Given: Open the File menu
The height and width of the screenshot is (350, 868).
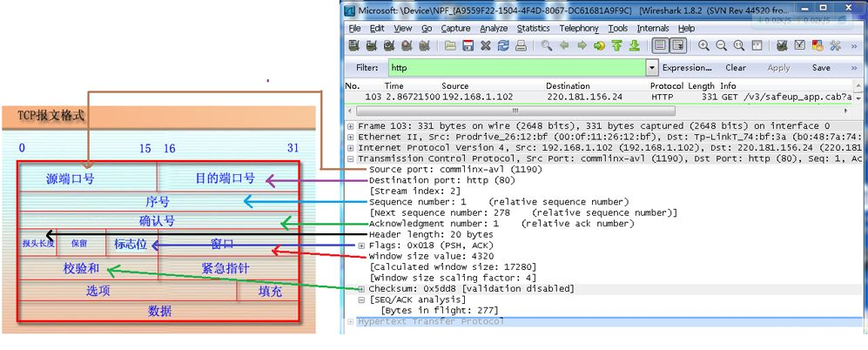Looking at the screenshot, I should click(355, 28).
